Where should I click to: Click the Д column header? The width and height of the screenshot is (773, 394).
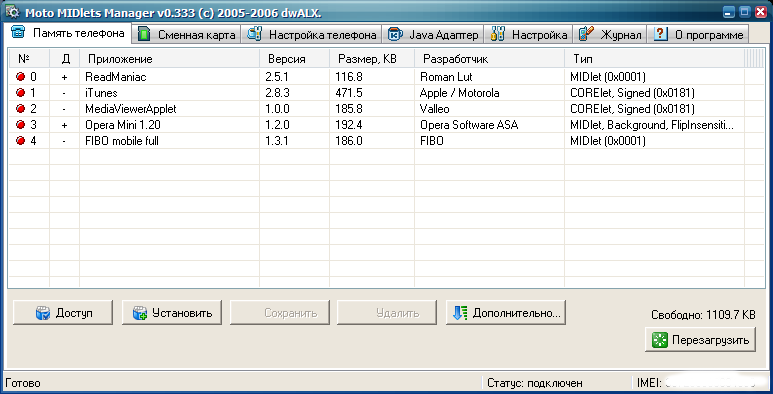click(65, 59)
